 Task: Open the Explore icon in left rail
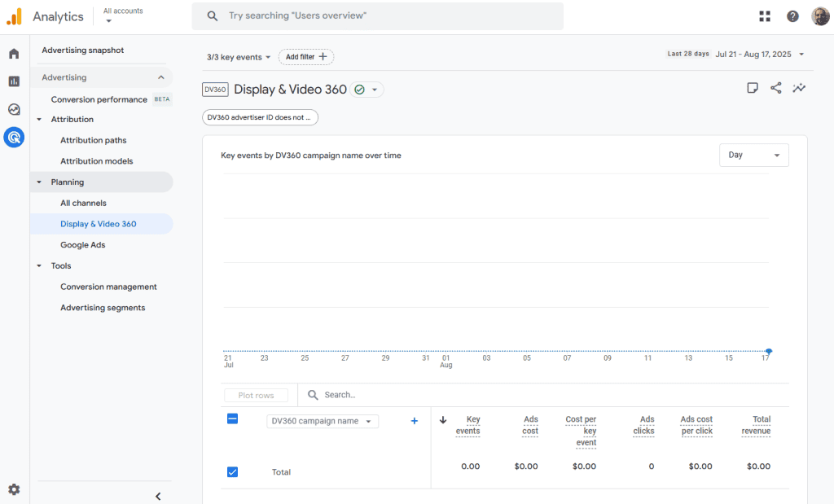pos(14,109)
